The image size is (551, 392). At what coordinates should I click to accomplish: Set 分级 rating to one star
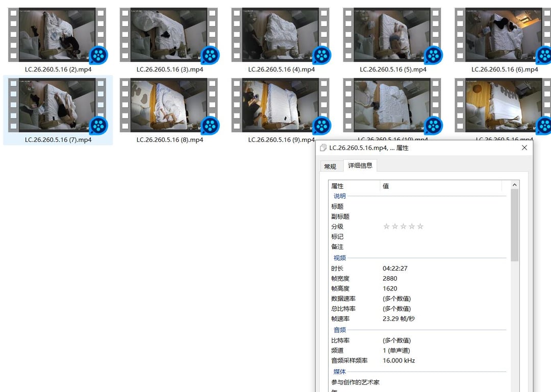tap(387, 227)
